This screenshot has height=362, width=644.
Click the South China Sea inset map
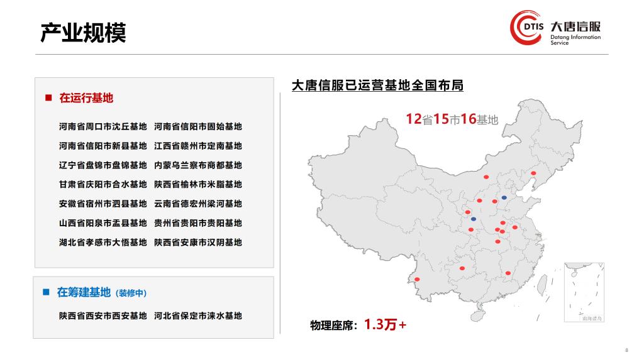(x=584, y=292)
